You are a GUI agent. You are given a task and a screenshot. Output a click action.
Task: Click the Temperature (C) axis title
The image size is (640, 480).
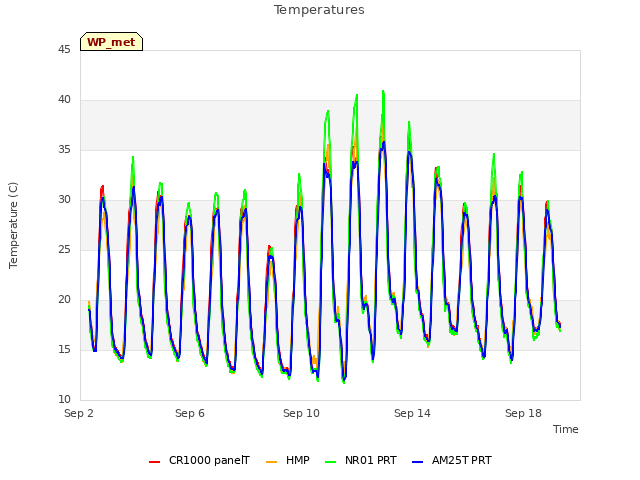(13, 225)
